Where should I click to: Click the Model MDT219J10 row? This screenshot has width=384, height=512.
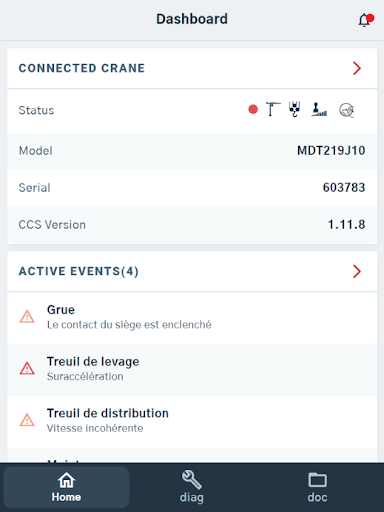click(192, 151)
